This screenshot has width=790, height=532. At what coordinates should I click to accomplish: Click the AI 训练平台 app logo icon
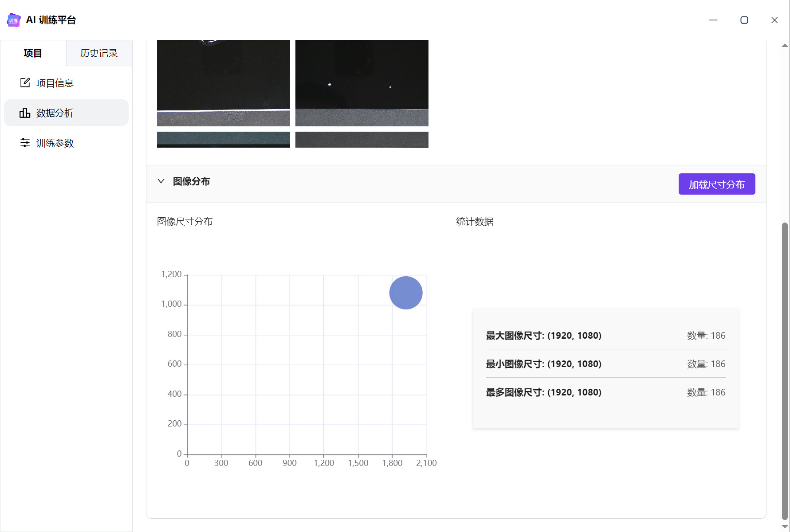pos(14,20)
